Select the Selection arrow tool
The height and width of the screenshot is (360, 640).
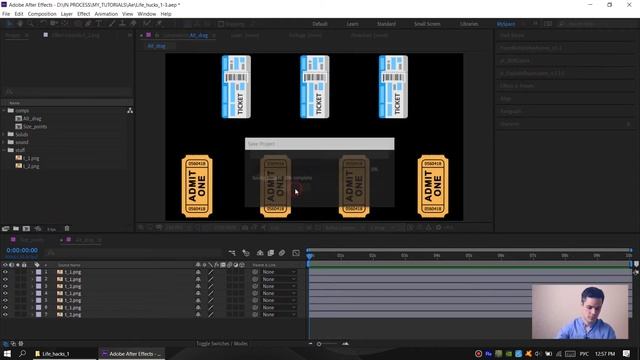(x=9, y=24)
